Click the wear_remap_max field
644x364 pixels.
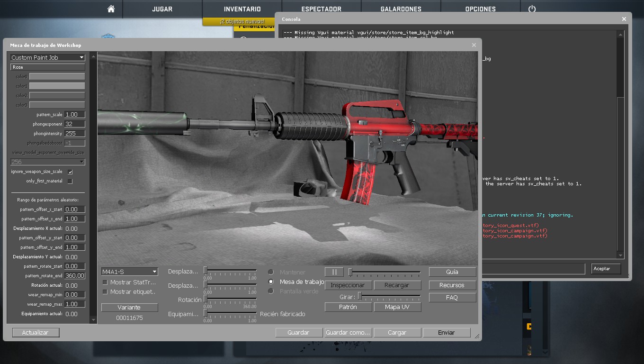[x=75, y=304]
